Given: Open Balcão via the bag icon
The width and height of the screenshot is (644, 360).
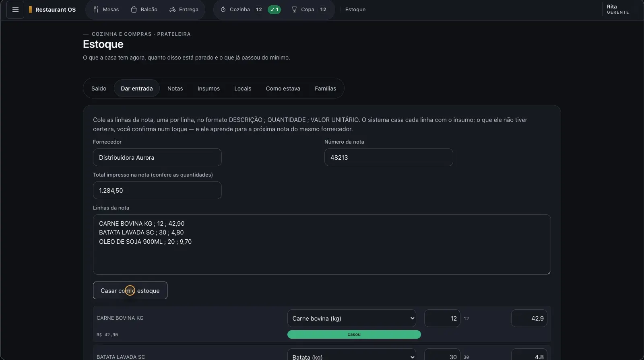Looking at the screenshot, I should point(134,10).
